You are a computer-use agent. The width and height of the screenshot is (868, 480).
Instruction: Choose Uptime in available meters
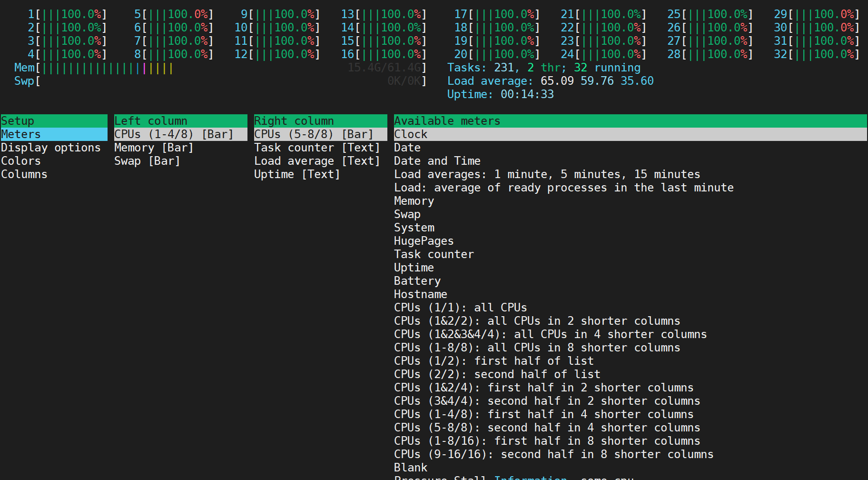(414, 268)
